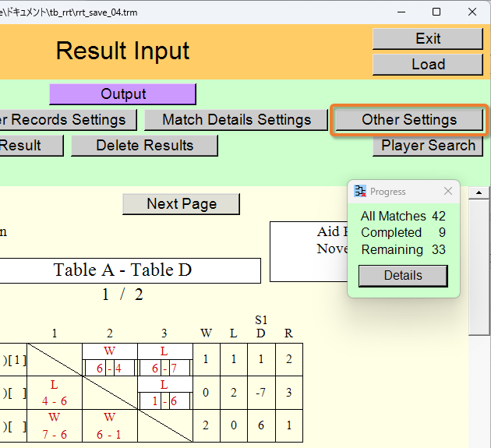Click the W result above 6-4

point(110,351)
